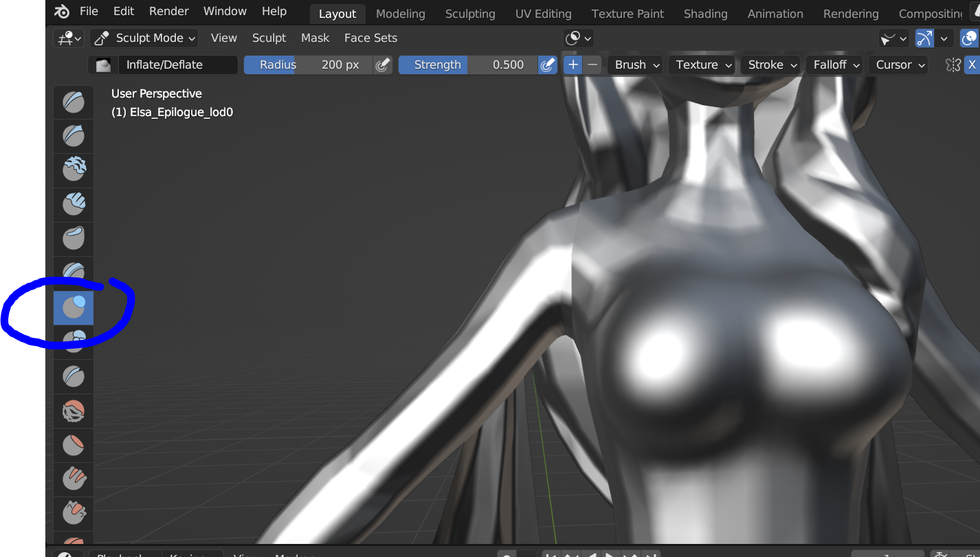Image resolution: width=980 pixels, height=557 pixels.
Task: Select the Layer brush tool
Action: (74, 272)
